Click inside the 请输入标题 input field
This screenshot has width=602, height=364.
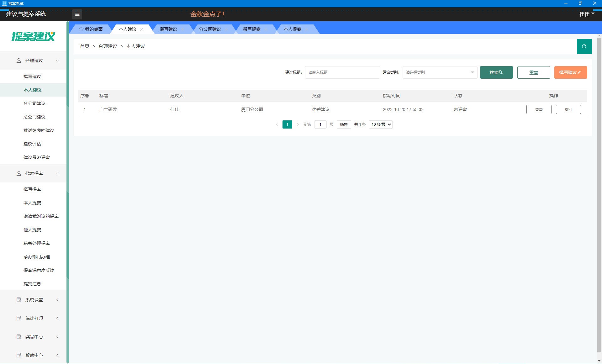click(x=342, y=72)
